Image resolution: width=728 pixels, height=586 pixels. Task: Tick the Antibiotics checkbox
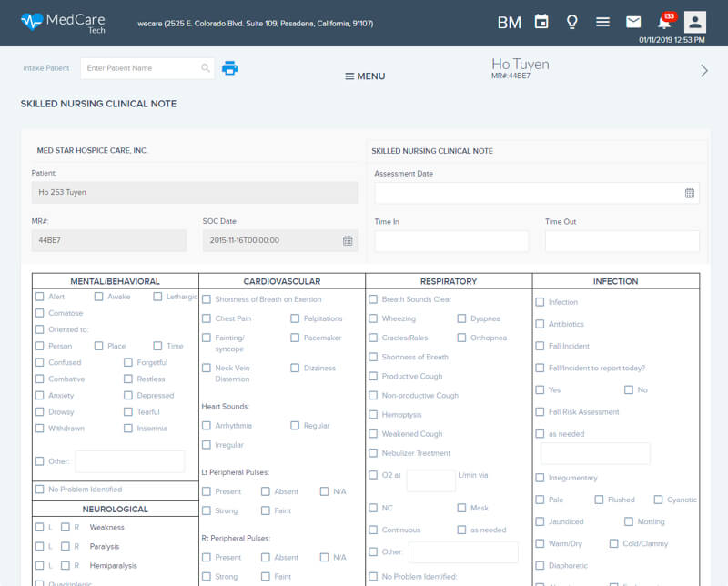click(540, 324)
